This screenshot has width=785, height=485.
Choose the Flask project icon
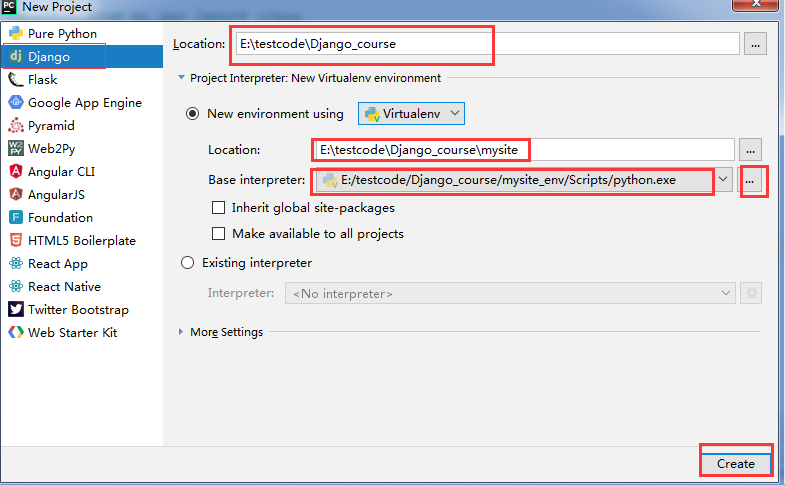click(16, 80)
